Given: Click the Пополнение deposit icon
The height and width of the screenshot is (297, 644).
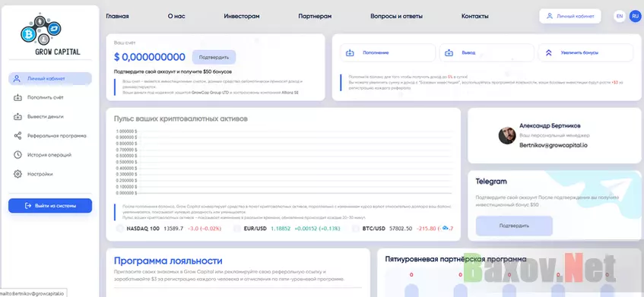Looking at the screenshot, I should (350, 52).
